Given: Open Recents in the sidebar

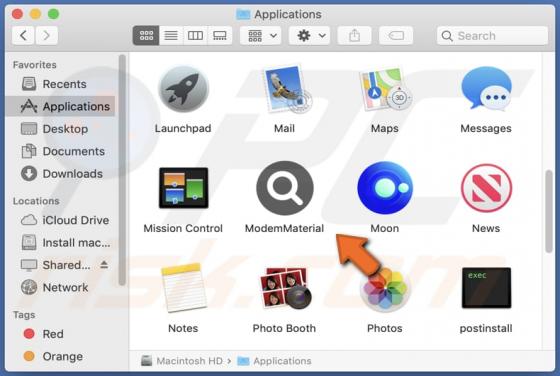Looking at the screenshot, I should [x=61, y=84].
